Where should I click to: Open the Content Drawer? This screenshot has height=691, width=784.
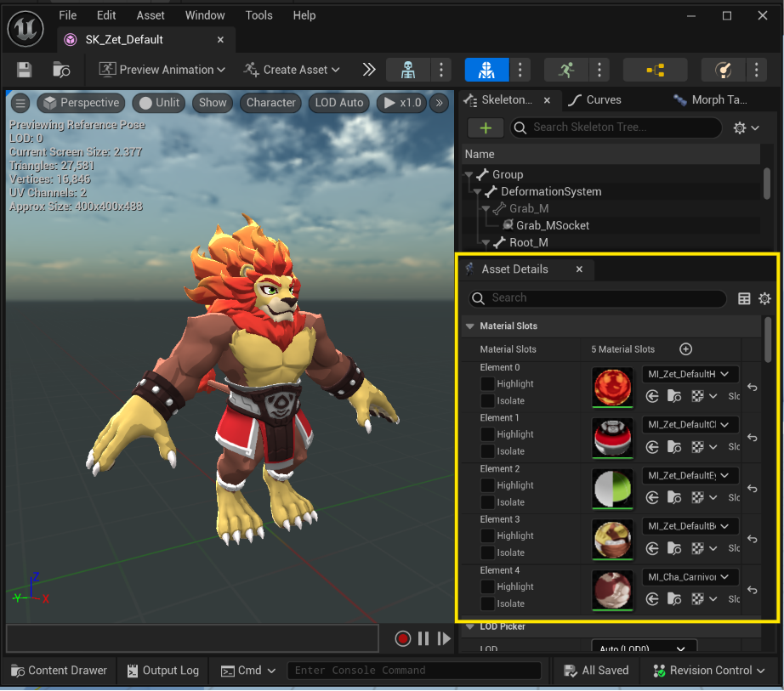click(59, 671)
